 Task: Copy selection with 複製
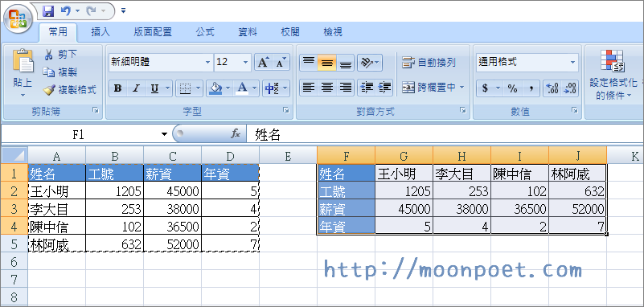[x=61, y=72]
